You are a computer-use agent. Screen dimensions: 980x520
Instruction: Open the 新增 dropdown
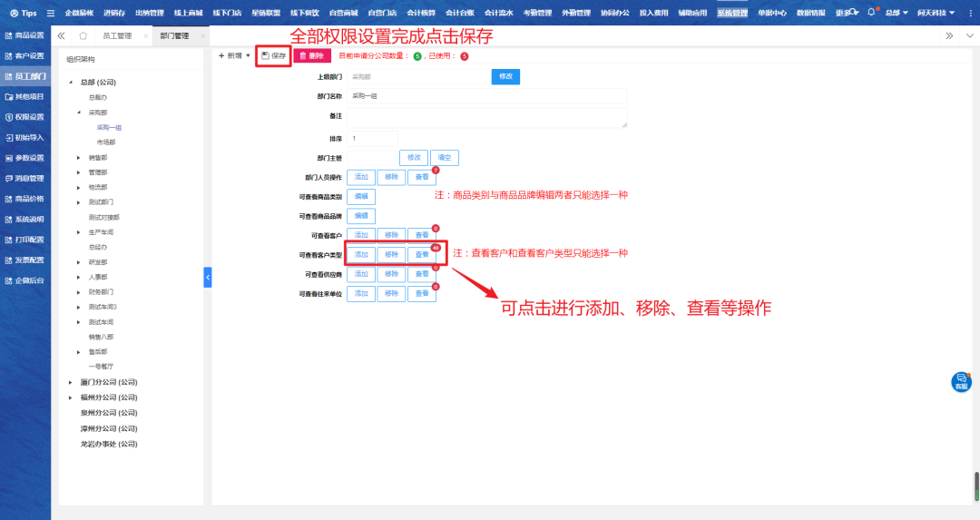tap(234, 56)
